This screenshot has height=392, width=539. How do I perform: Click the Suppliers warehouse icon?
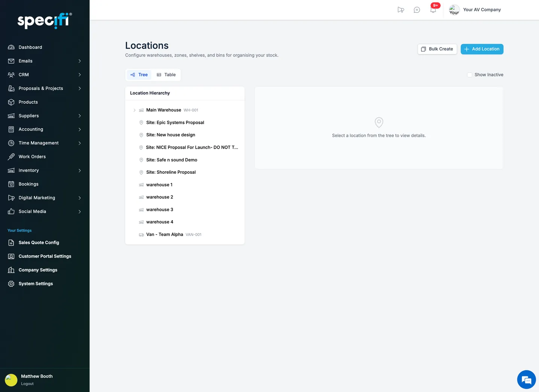[11, 116]
